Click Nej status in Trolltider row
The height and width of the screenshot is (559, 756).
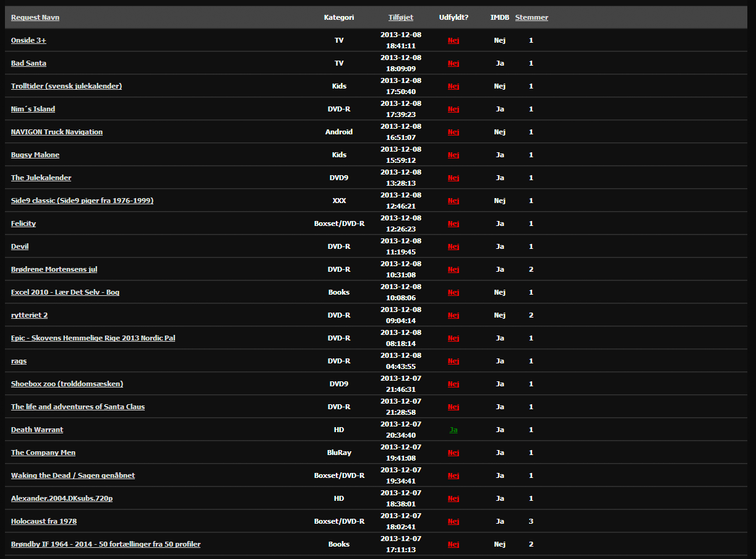click(453, 86)
